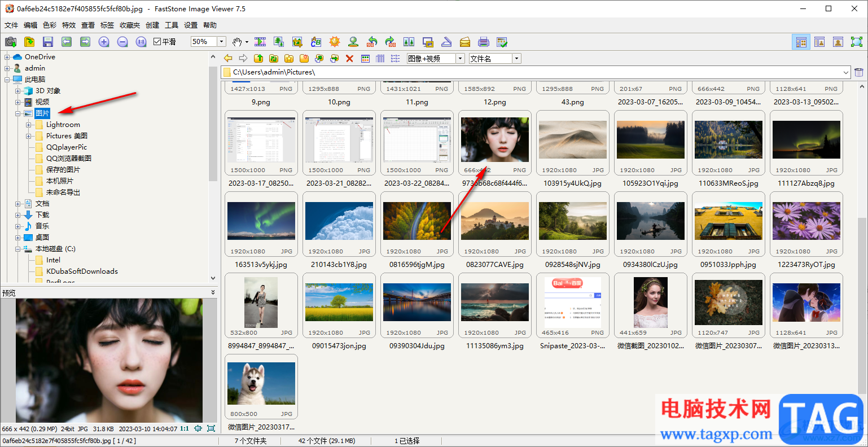Open the slideshow filmstrip tool
This screenshot has width=868, height=447.
coord(260,42)
